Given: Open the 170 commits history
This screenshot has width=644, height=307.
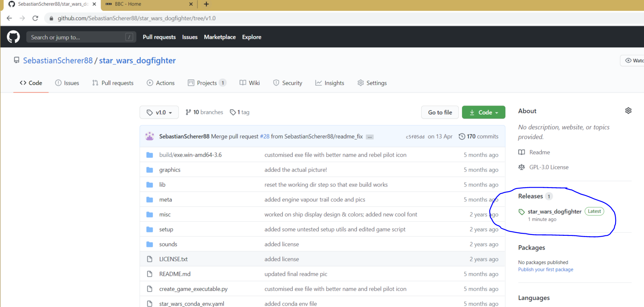Looking at the screenshot, I should pos(479,137).
